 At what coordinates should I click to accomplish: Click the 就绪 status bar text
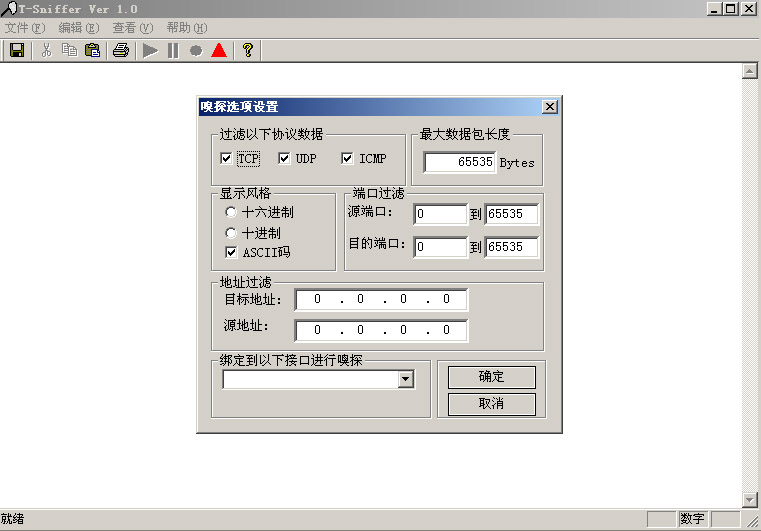point(12,519)
